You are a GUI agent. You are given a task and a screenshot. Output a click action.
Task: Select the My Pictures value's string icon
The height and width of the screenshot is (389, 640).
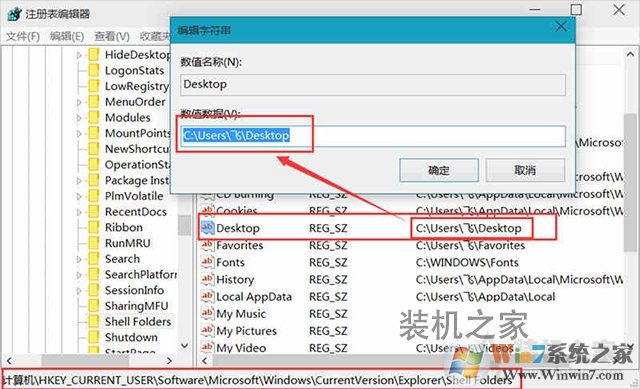[207, 331]
